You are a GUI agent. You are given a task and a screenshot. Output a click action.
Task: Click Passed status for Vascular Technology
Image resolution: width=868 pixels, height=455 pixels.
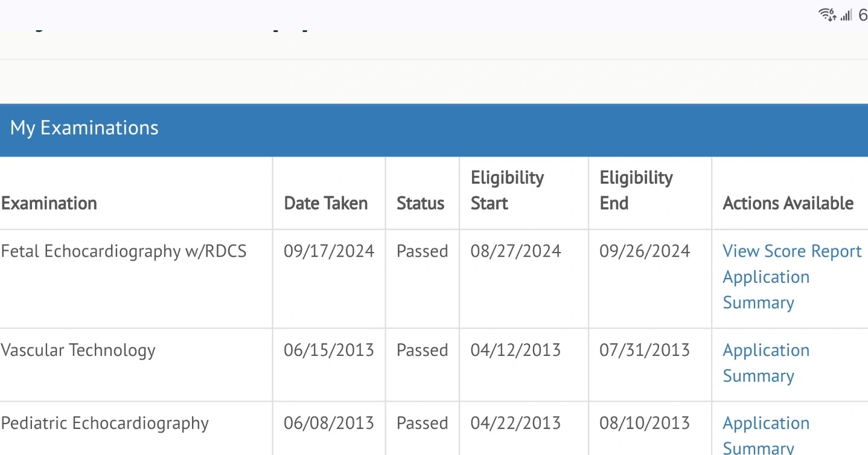(422, 350)
